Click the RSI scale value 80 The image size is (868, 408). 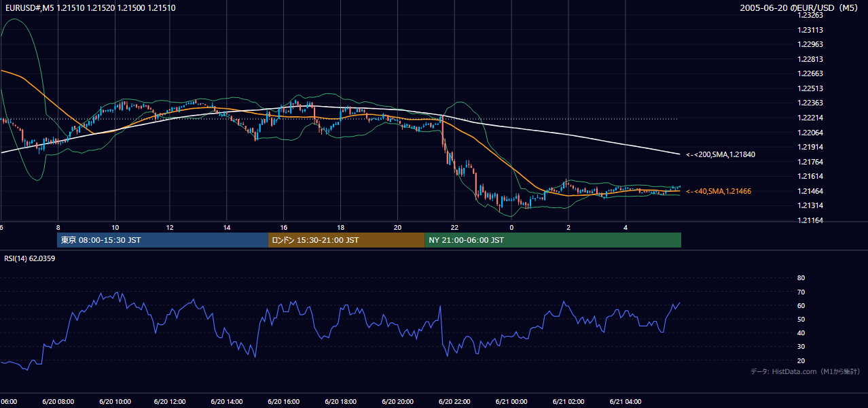(801, 278)
